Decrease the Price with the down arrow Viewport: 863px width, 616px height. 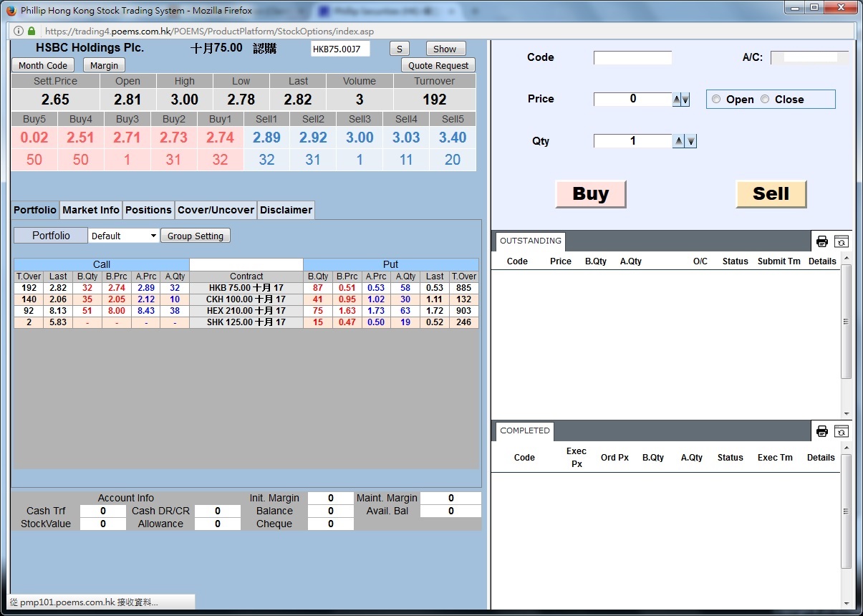tap(685, 100)
